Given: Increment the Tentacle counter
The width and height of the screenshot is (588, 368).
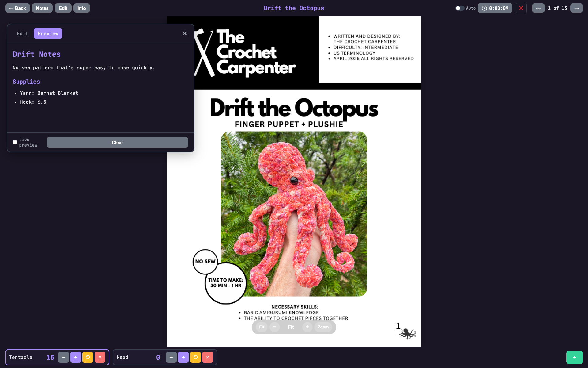Looking at the screenshot, I should (76, 357).
